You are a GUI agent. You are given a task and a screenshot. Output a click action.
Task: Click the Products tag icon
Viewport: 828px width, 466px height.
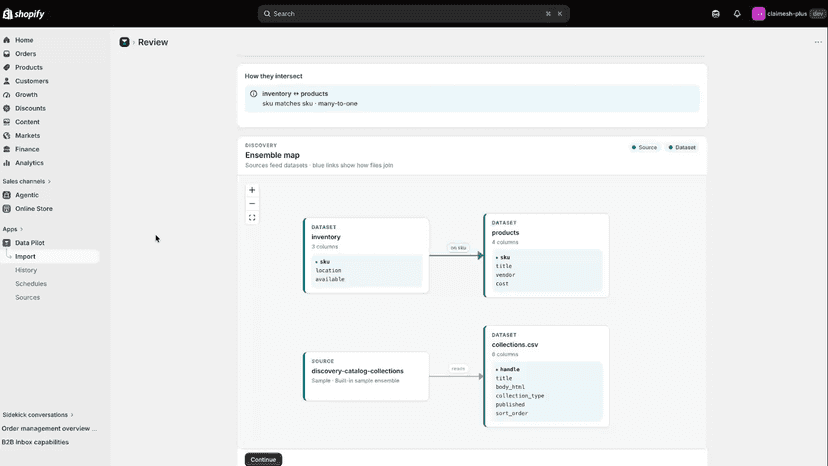point(6,68)
